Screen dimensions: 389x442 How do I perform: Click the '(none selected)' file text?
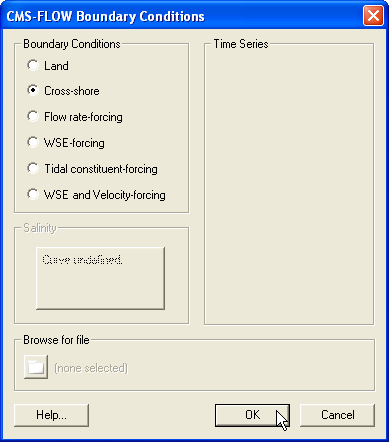tap(91, 368)
